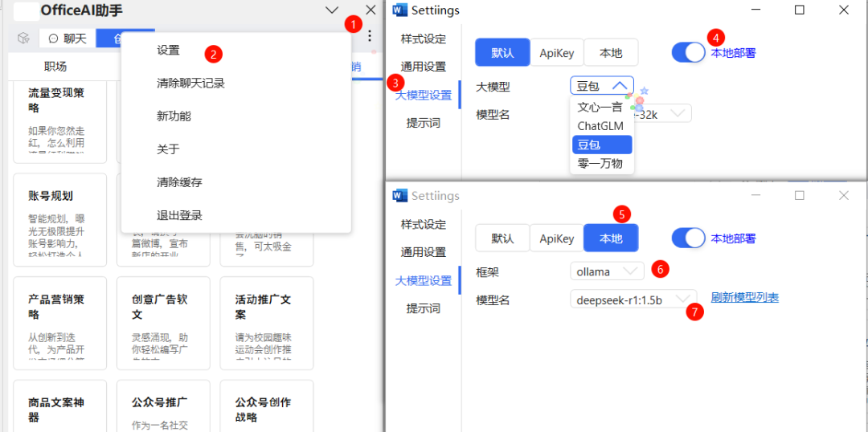Open 大模型设置 in lower Settiings sidebar
Viewport: 868px width, 432px height.
click(424, 280)
